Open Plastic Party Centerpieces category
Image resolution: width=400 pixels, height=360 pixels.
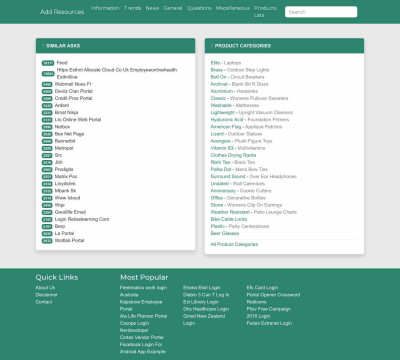[x=240, y=226]
